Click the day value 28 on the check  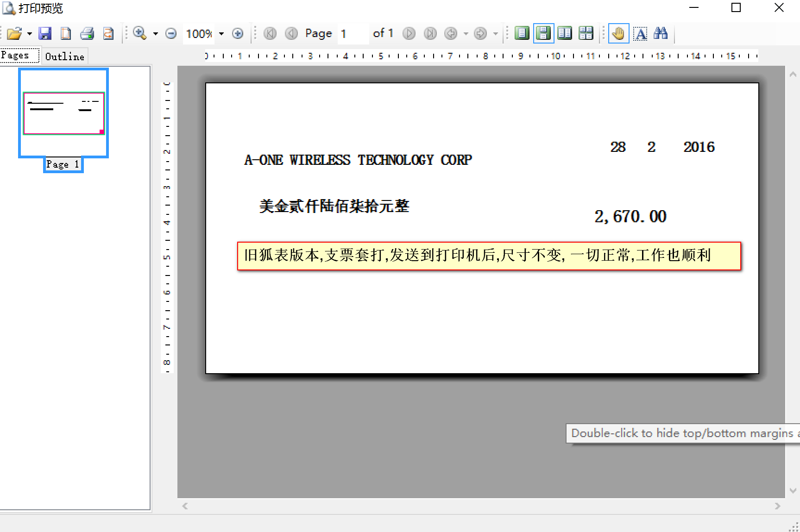[618, 147]
